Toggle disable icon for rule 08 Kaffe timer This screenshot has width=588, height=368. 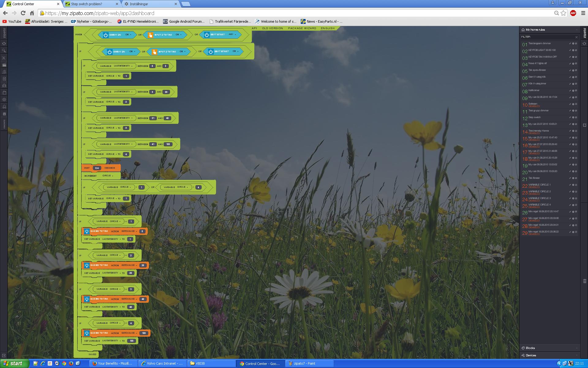pos(576,91)
